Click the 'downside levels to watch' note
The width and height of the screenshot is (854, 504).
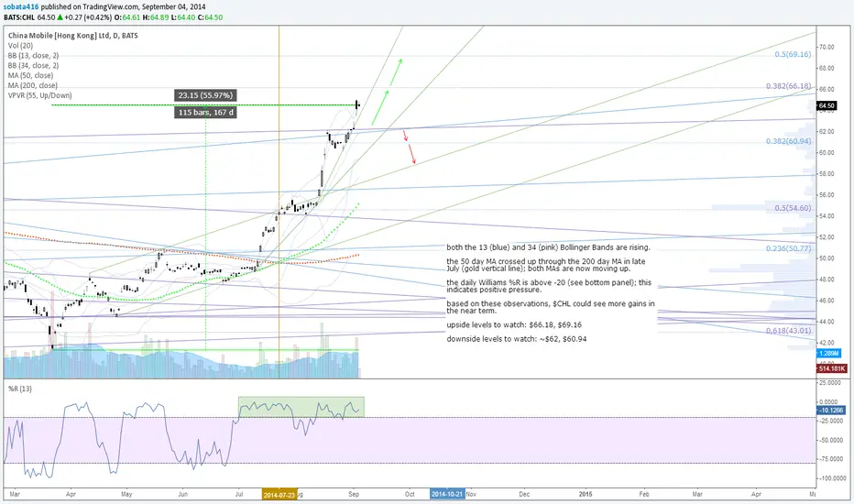pos(517,339)
